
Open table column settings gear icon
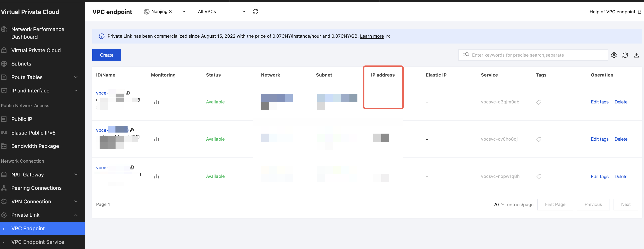(614, 55)
